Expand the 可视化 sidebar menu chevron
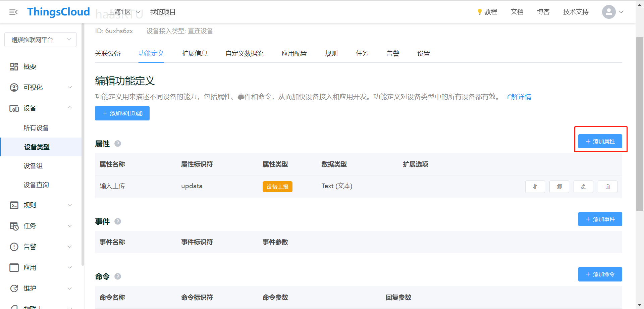 (x=70, y=87)
